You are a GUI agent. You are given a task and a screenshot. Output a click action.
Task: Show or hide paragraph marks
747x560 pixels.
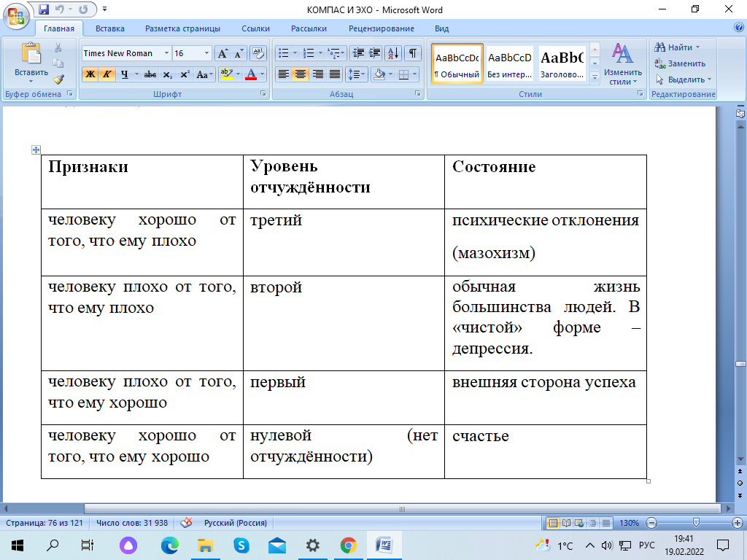point(413,53)
